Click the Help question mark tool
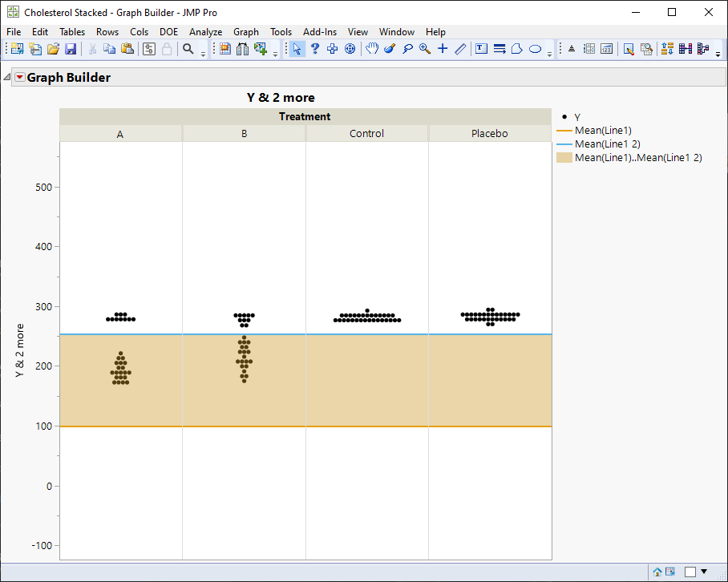 tap(315, 49)
